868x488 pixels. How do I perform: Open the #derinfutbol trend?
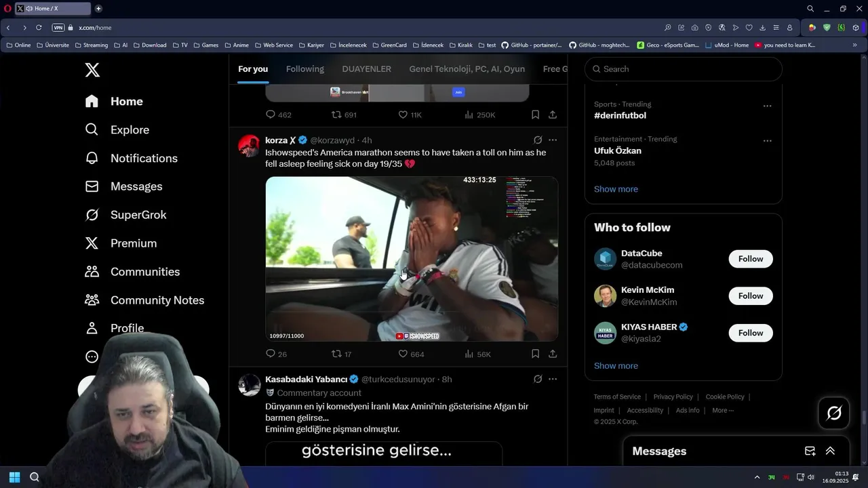(620, 116)
